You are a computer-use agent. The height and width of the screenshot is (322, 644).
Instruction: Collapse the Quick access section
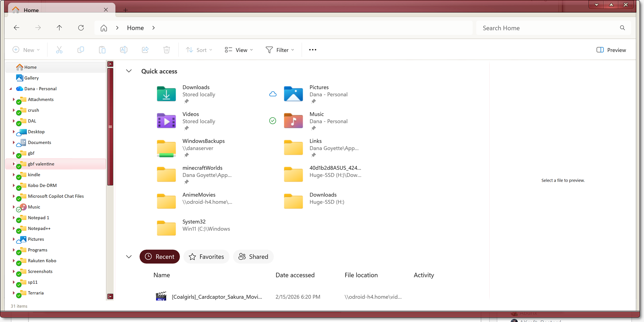tap(129, 71)
